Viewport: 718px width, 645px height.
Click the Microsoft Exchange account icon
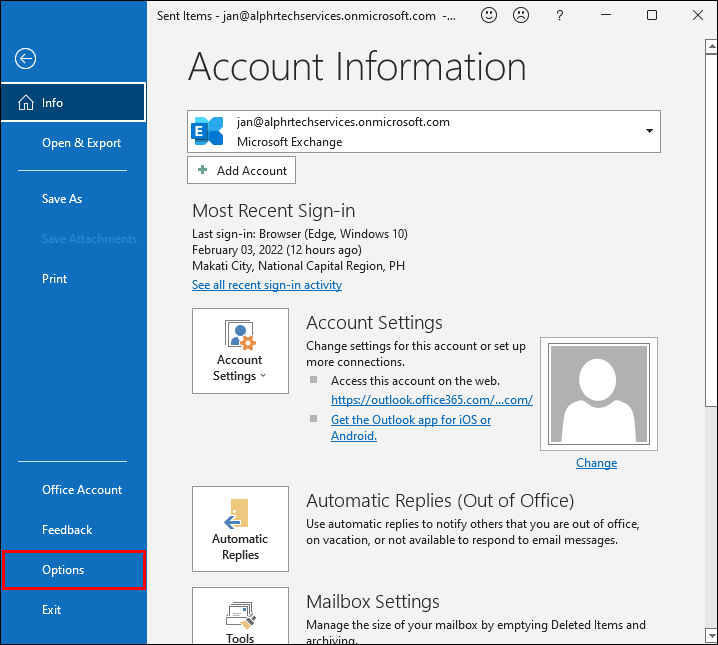(x=208, y=131)
